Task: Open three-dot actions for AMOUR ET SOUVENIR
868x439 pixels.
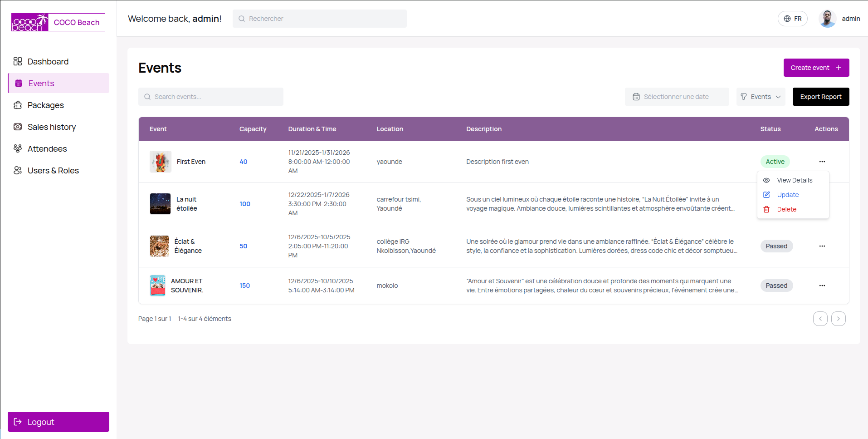Action: tap(822, 286)
